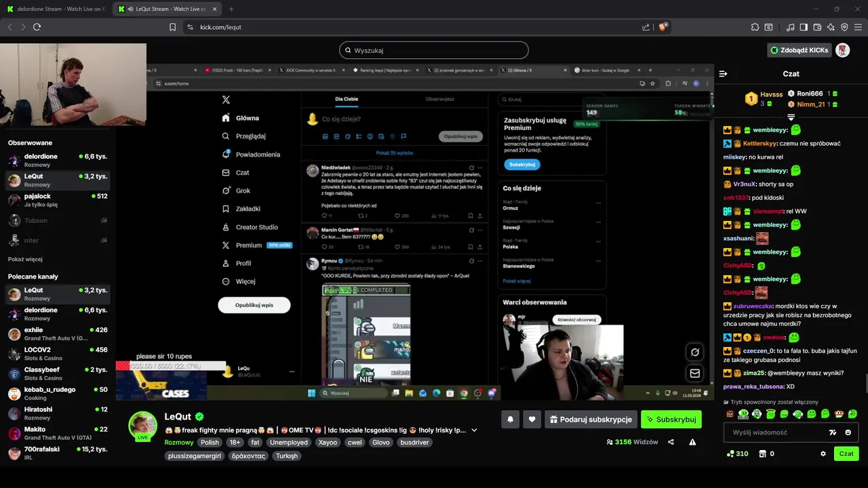Open Hiratoshi recommended channel
Viewport: 868px width, 488px height.
pyautogui.click(x=58, y=413)
